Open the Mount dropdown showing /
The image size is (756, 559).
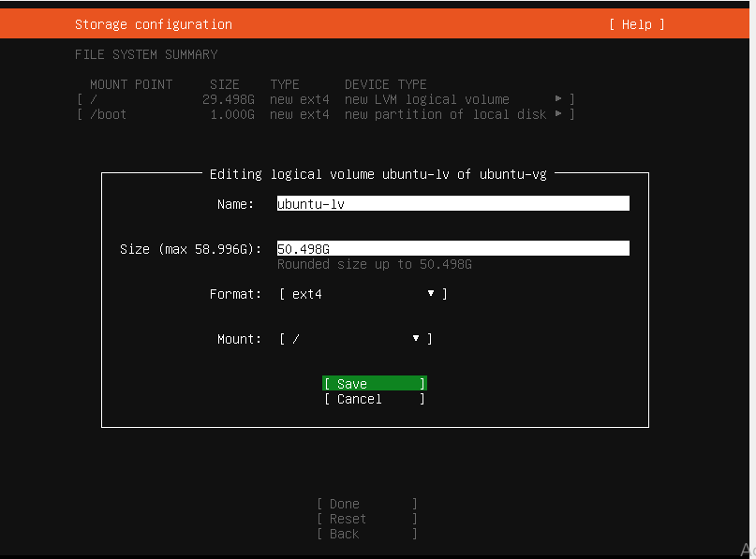click(354, 339)
